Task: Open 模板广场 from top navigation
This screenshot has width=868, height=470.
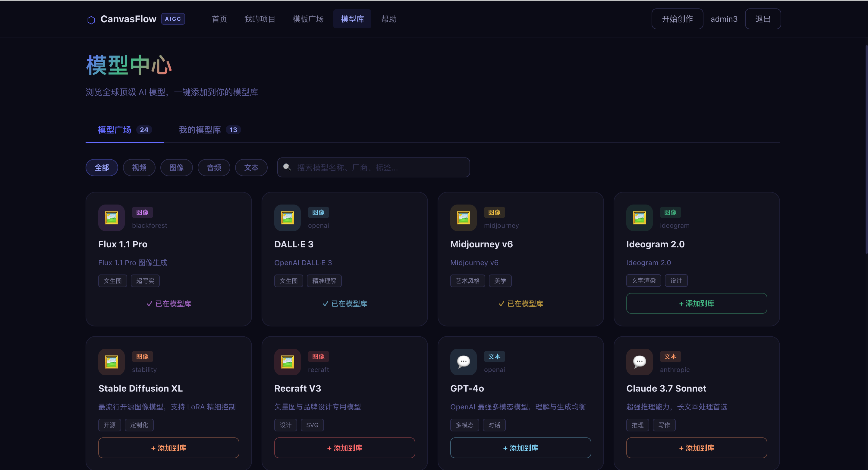Action: 308,19
